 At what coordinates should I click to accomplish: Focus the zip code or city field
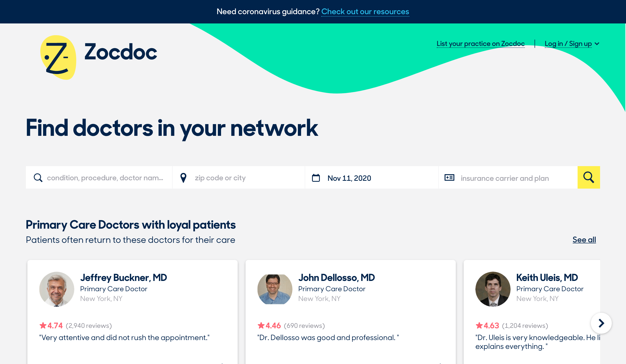238,177
